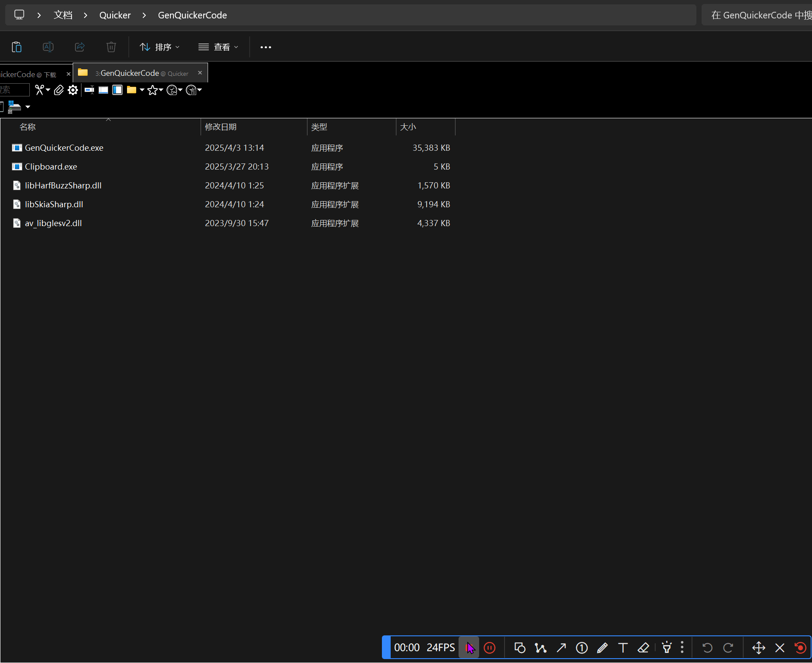Expand the dropdown arrow next to yellow folder
The image size is (812, 663).
pos(142,90)
